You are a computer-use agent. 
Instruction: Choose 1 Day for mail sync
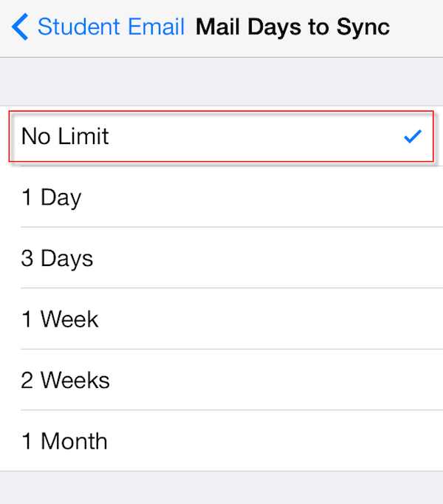[x=52, y=197]
